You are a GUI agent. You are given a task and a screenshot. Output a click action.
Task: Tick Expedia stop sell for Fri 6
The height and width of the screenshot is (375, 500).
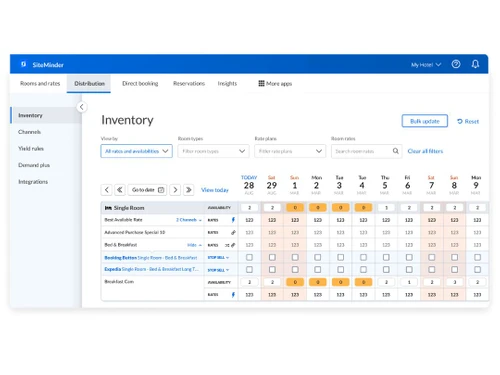pyautogui.click(x=409, y=269)
